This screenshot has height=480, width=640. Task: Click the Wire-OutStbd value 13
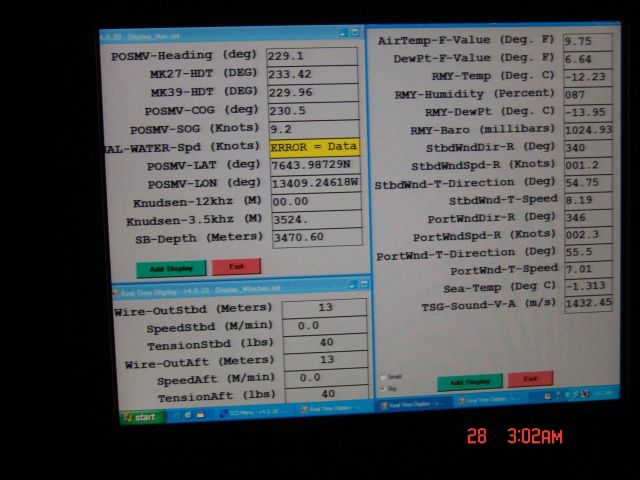point(324,308)
